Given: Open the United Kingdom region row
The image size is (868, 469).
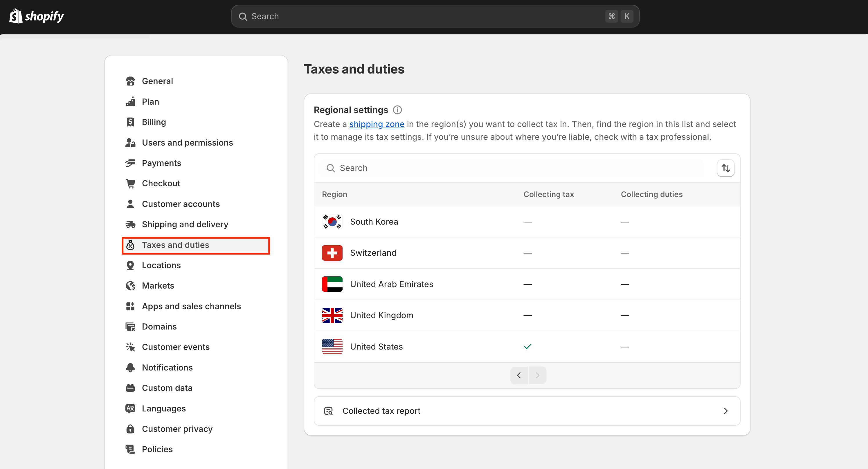Looking at the screenshot, I should tap(381, 315).
